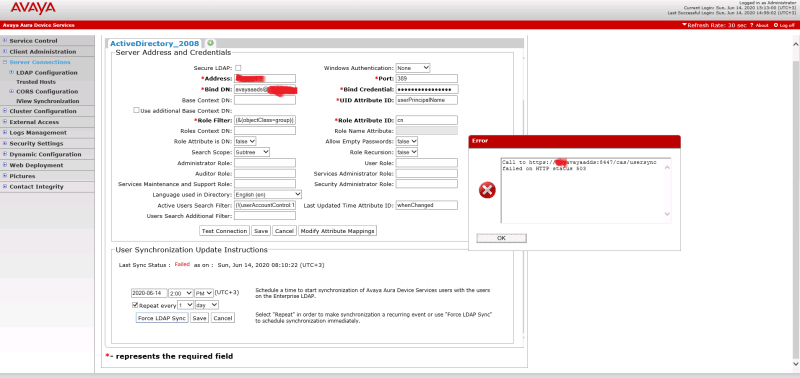Click the Port input field
800x378 pixels.
tap(427, 79)
